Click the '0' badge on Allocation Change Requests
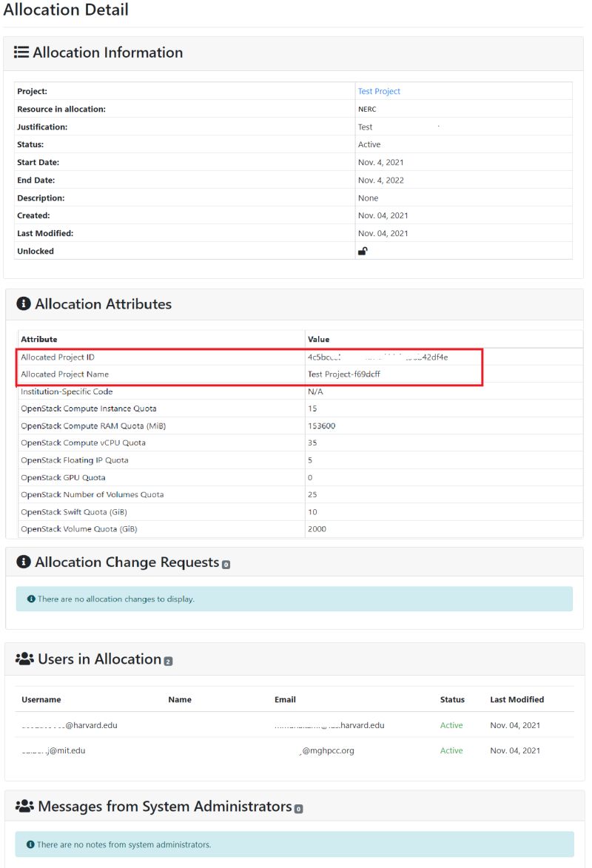The image size is (592, 868). pyautogui.click(x=227, y=565)
